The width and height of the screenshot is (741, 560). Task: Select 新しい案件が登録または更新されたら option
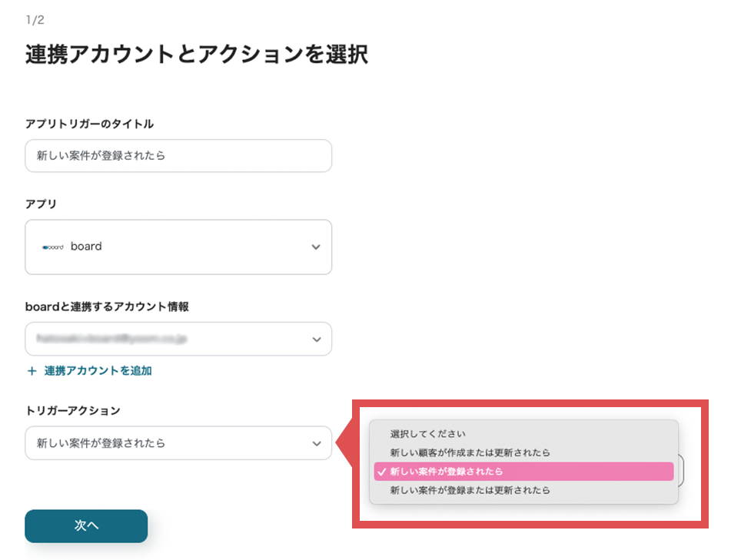coord(470,490)
